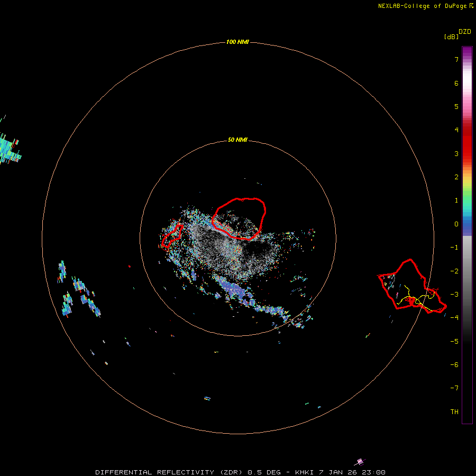Click the TH threshold label on legend
Image resolution: width=476 pixels, height=476 pixels.
(x=454, y=412)
